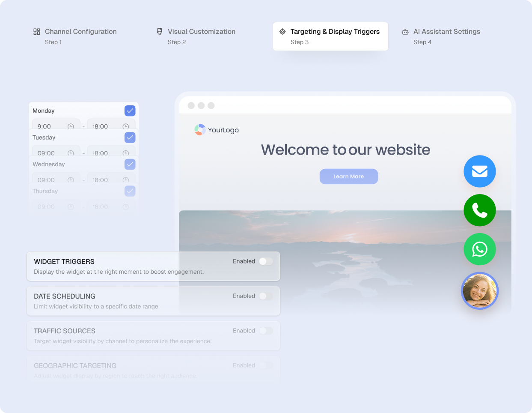Viewport: 532px width, 413px height.
Task: Click clock icon in Tuesday start time
Action: 71,153
